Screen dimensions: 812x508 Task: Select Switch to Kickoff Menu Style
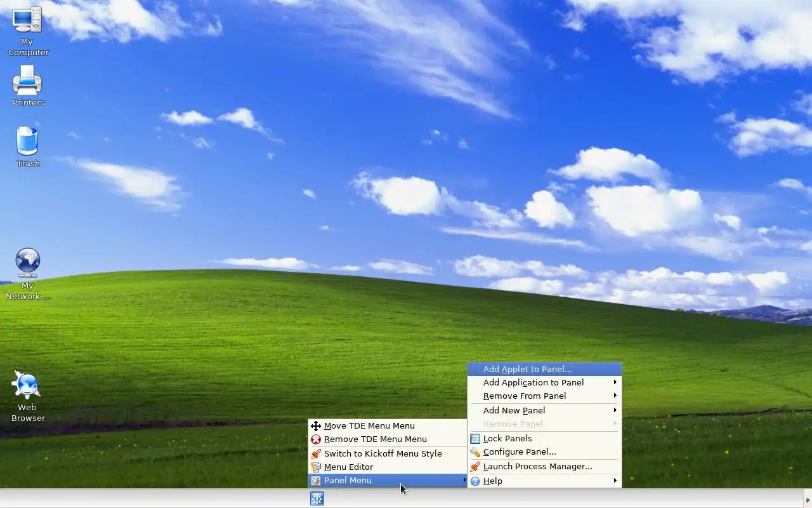(387, 454)
